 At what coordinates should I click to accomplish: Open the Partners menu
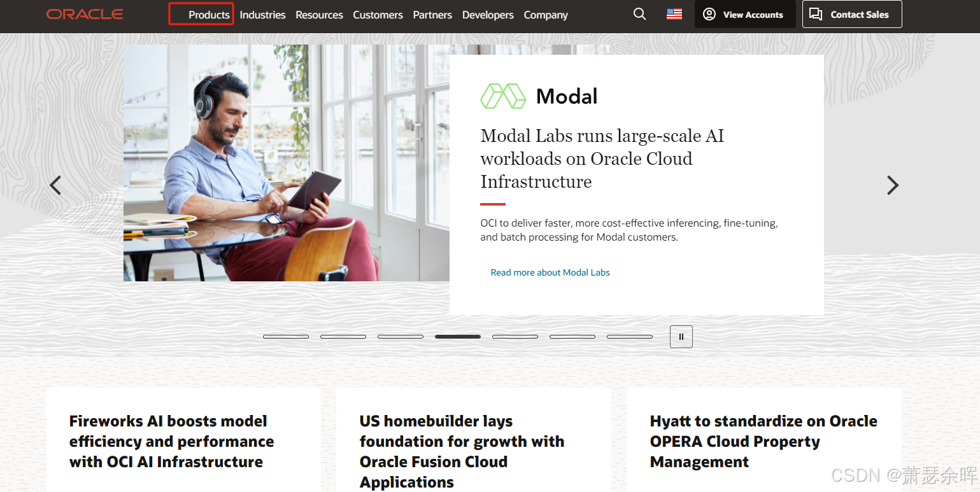(x=432, y=15)
